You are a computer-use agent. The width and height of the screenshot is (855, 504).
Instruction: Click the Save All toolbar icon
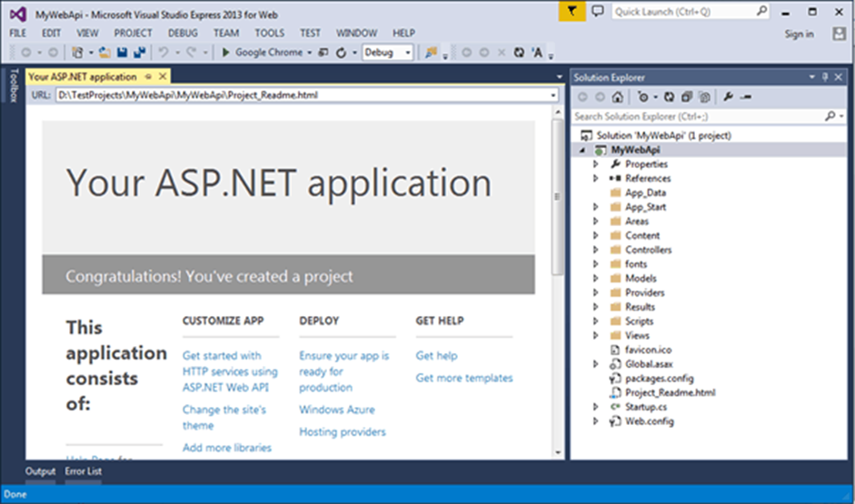click(140, 53)
